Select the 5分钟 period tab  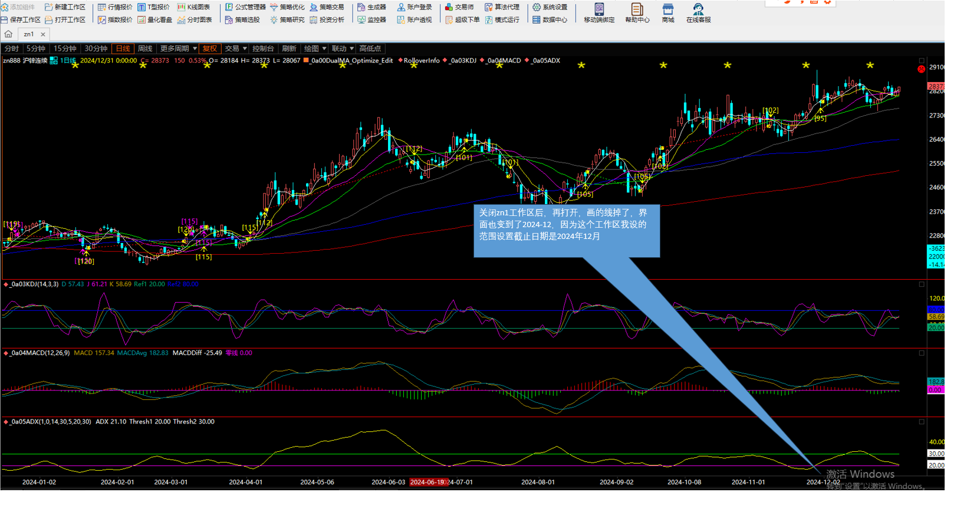click(36, 48)
